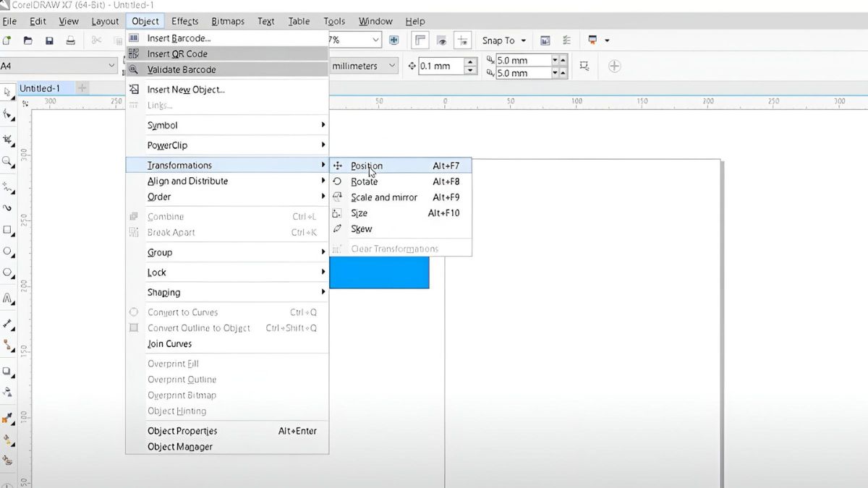Expand the Symbol submenu
Image resolution: width=868 pixels, height=488 pixels.
227,125
